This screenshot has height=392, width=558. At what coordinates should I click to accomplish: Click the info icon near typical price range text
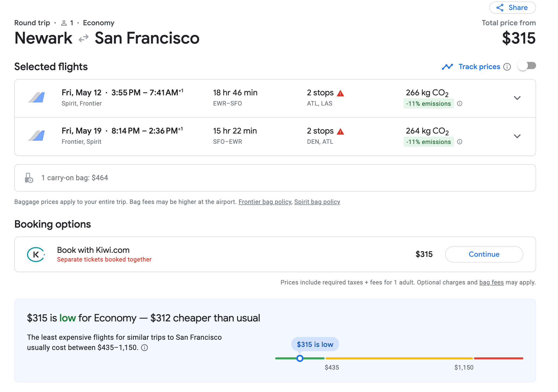(x=145, y=348)
